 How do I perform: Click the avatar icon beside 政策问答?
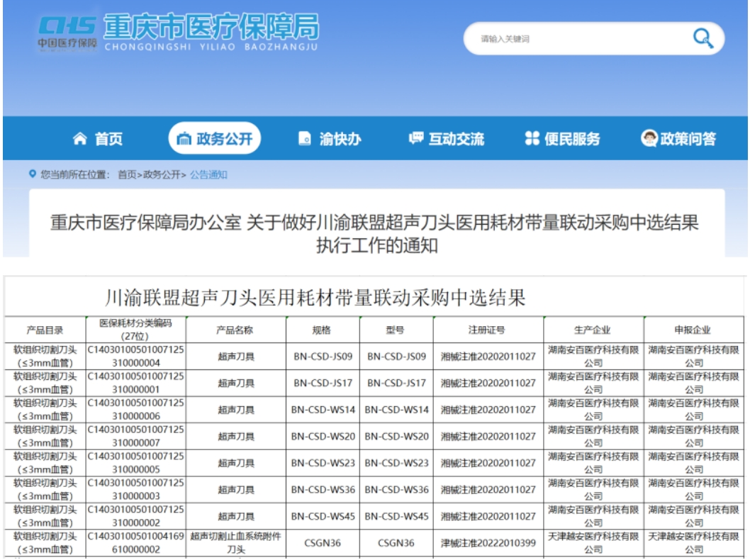coord(649,139)
